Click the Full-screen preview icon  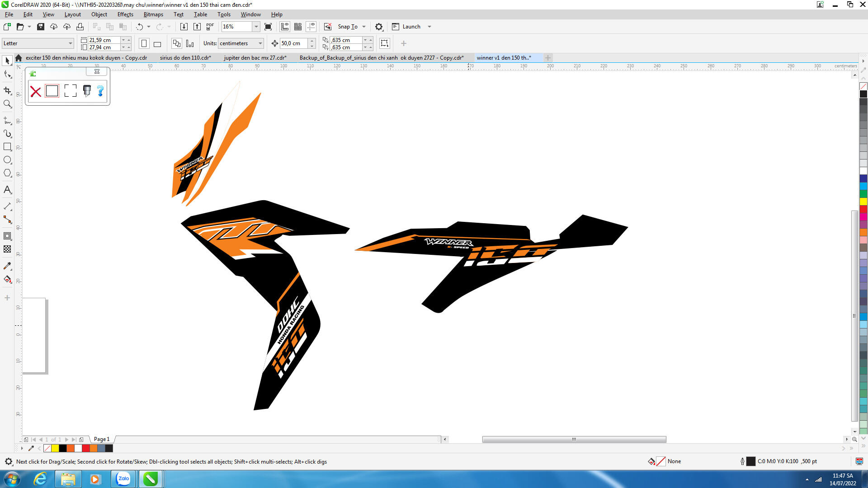click(268, 27)
